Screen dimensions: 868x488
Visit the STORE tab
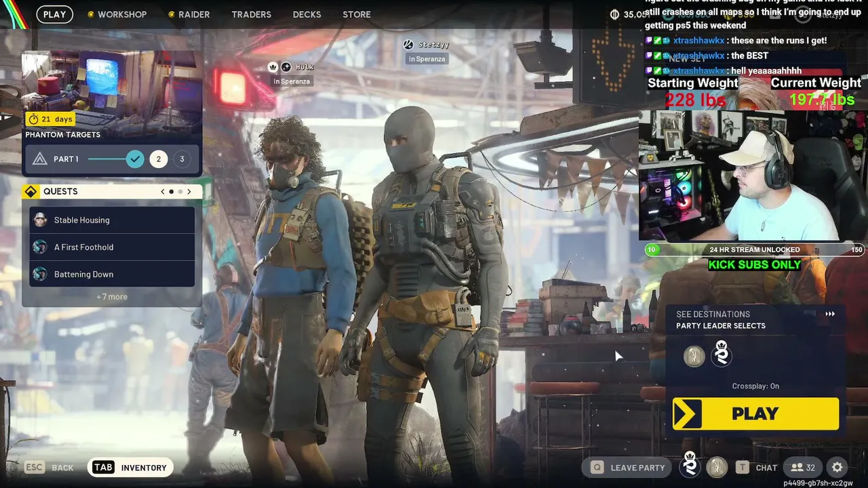point(357,14)
